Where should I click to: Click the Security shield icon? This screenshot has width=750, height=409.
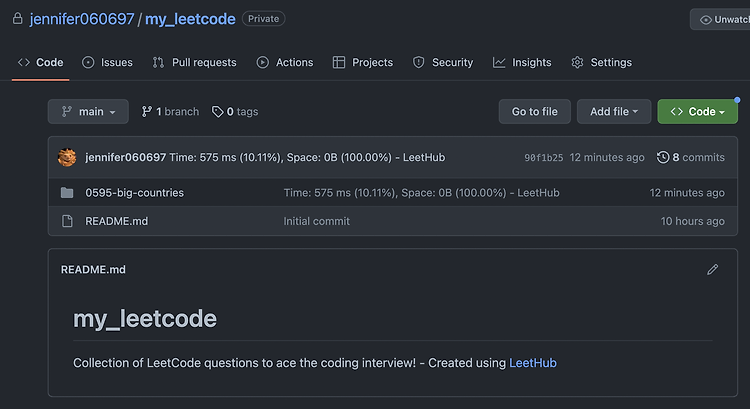[x=419, y=63]
